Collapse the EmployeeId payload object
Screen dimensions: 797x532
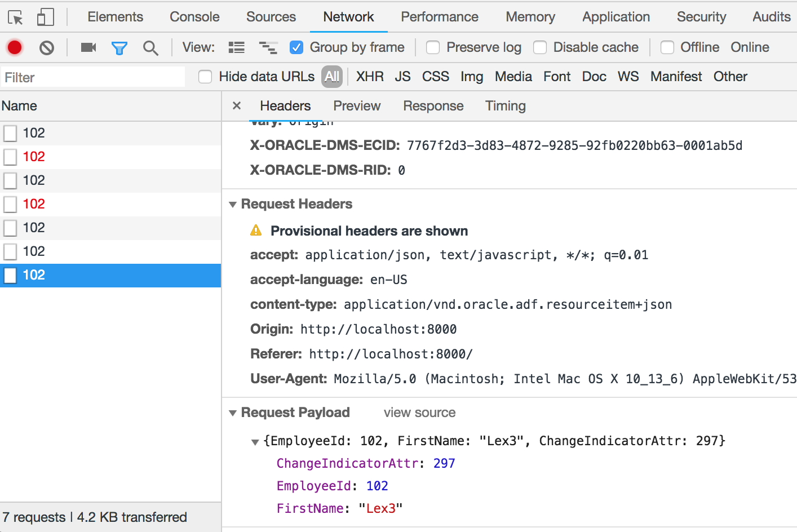tap(255, 441)
